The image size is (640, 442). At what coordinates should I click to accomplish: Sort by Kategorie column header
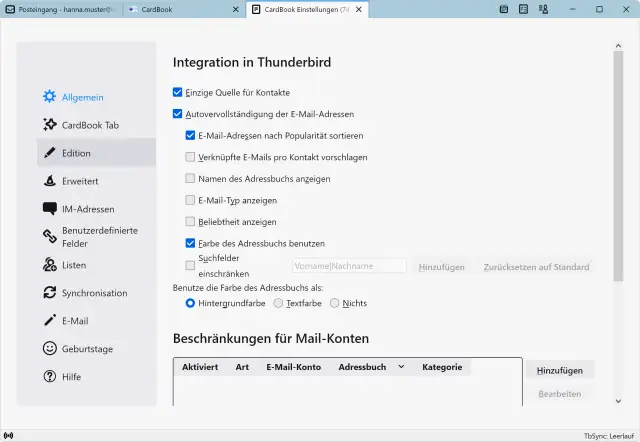click(x=442, y=367)
